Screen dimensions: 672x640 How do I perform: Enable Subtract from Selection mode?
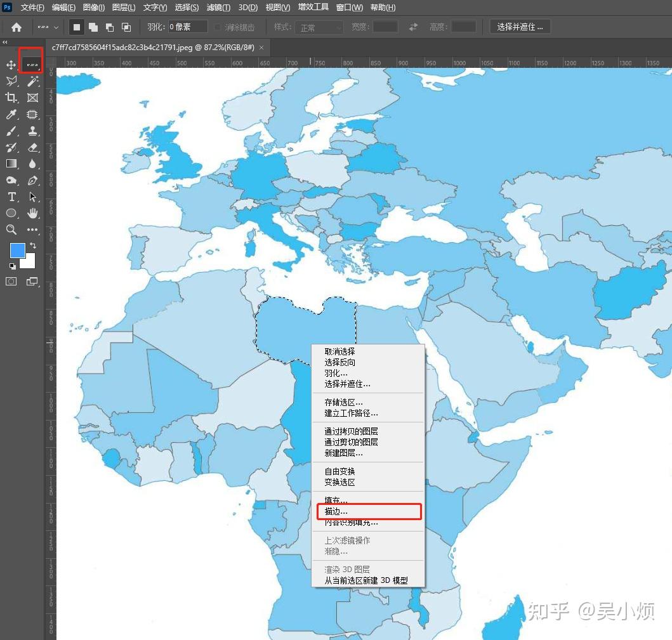coord(110,27)
